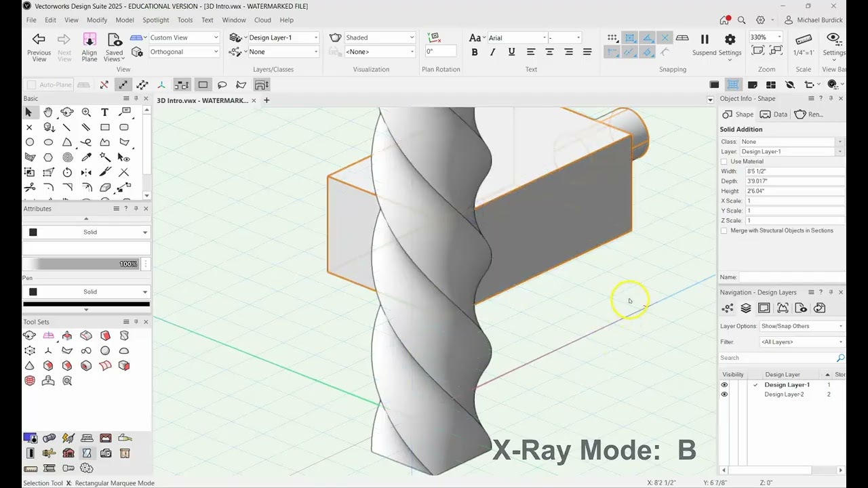868x488 pixels.
Task: Open Saved Views button
Action: click(x=114, y=47)
